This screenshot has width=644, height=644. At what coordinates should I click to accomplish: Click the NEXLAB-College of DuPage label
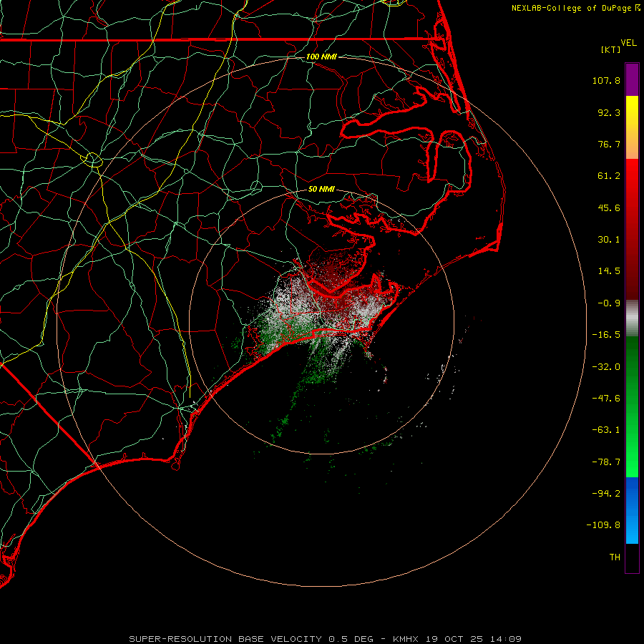point(571,8)
